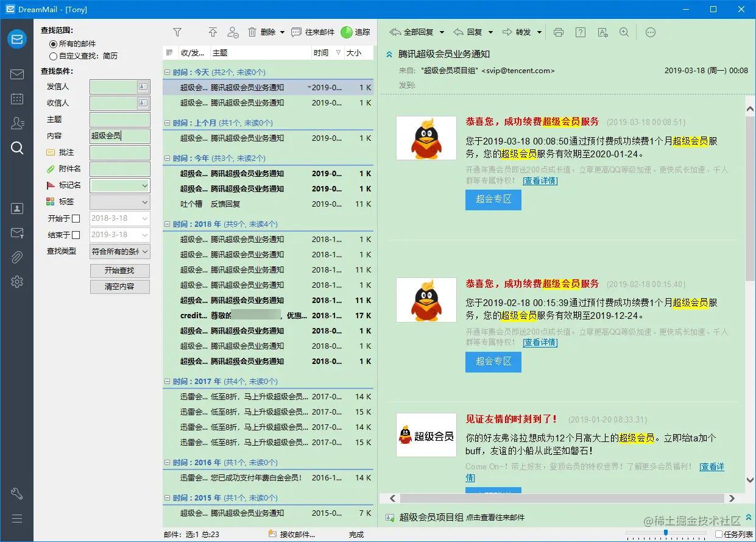Open the more-options ellipsis icon
The width and height of the screenshot is (756, 542).
point(651,32)
